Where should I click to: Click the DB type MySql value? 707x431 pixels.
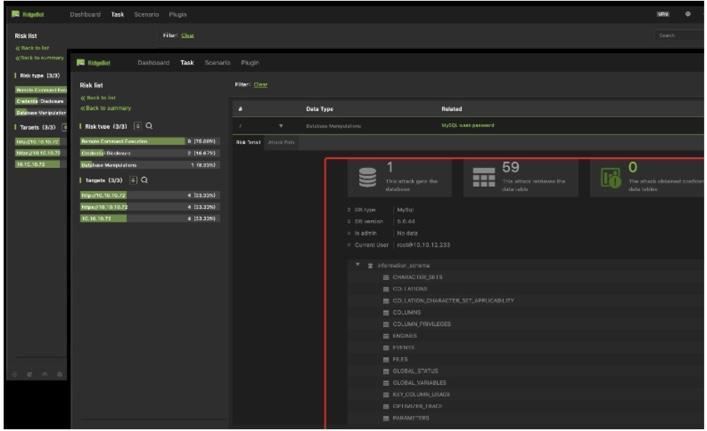[x=405, y=210]
